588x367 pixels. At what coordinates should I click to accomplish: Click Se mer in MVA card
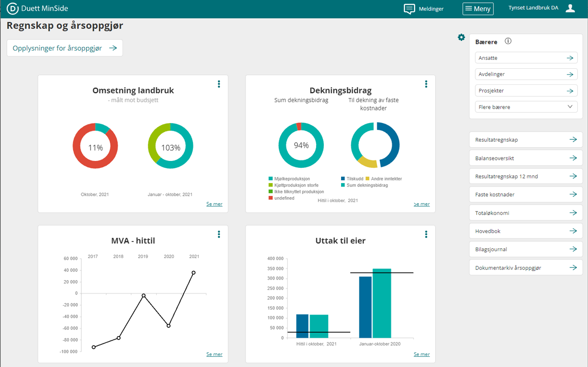(214, 354)
